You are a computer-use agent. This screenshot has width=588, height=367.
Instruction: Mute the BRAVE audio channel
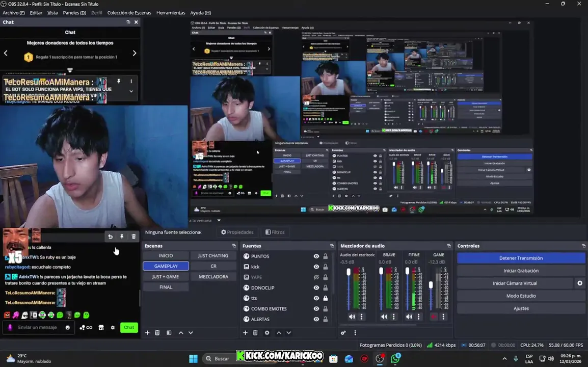tap(384, 317)
